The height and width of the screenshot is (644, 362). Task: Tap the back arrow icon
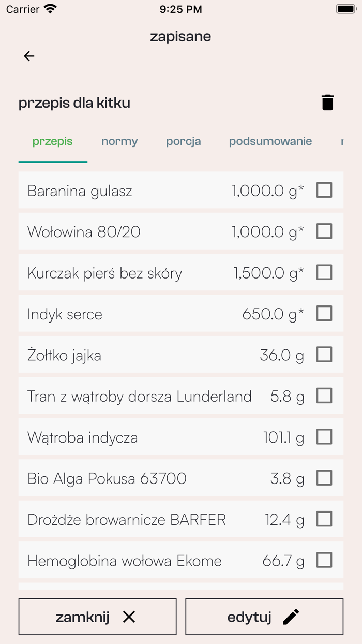29,56
